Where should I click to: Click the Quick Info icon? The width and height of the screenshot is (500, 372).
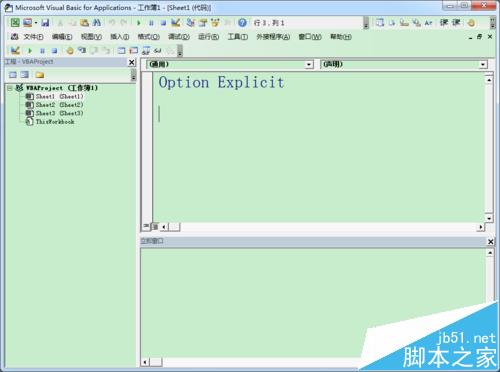[x=404, y=23]
